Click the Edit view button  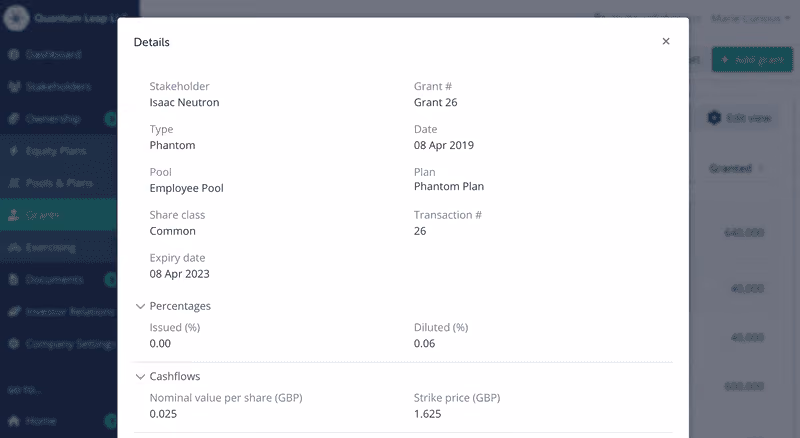741,118
